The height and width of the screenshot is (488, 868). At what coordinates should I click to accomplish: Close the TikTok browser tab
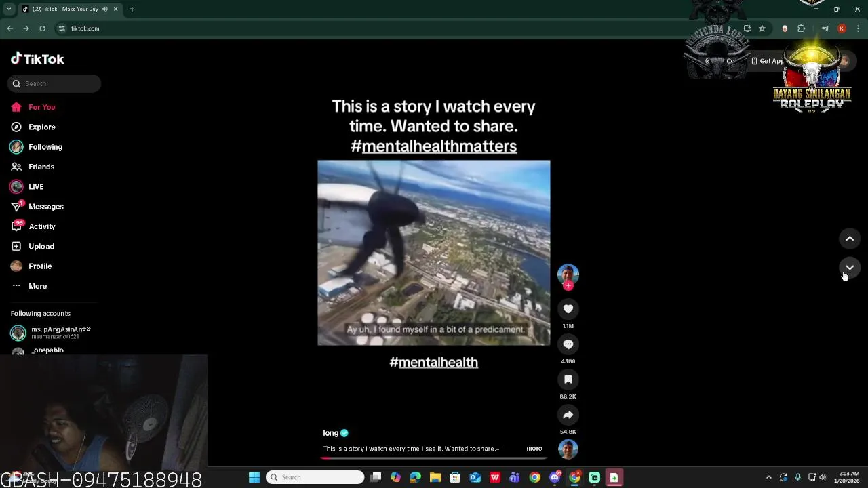click(115, 9)
